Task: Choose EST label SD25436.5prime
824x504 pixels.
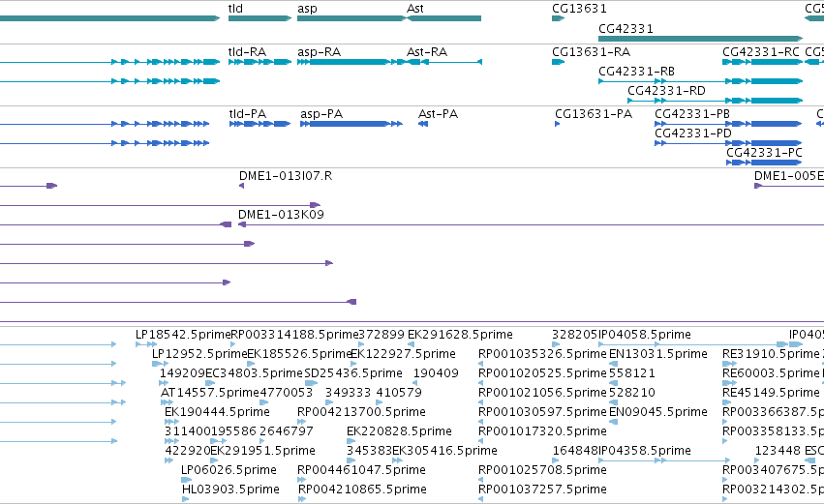Action: [353, 373]
